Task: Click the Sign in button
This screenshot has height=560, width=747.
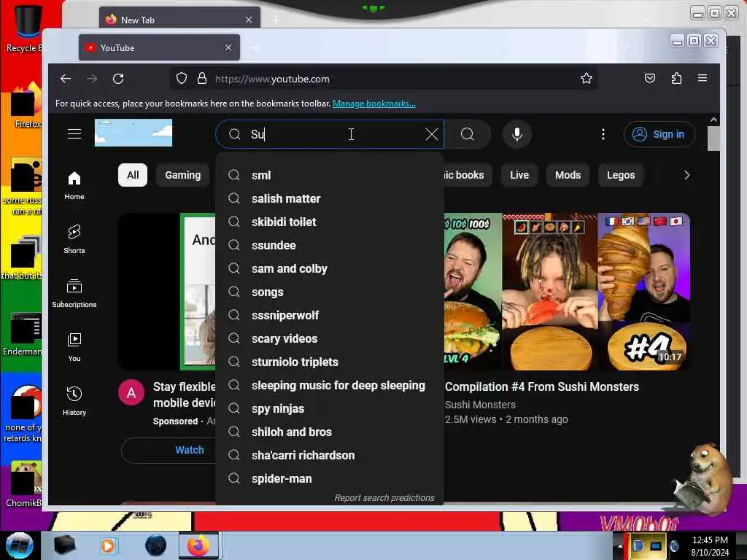Action: (x=659, y=134)
